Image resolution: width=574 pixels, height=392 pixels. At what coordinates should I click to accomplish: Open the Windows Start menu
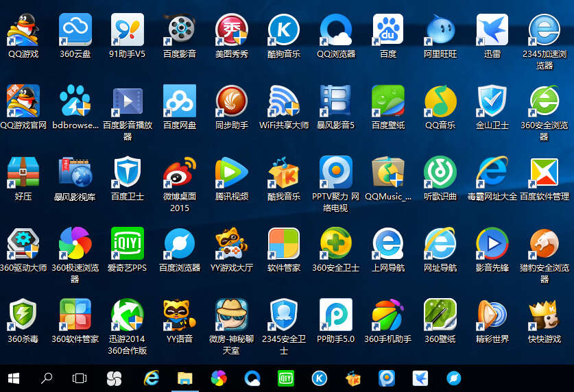click(x=14, y=378)
